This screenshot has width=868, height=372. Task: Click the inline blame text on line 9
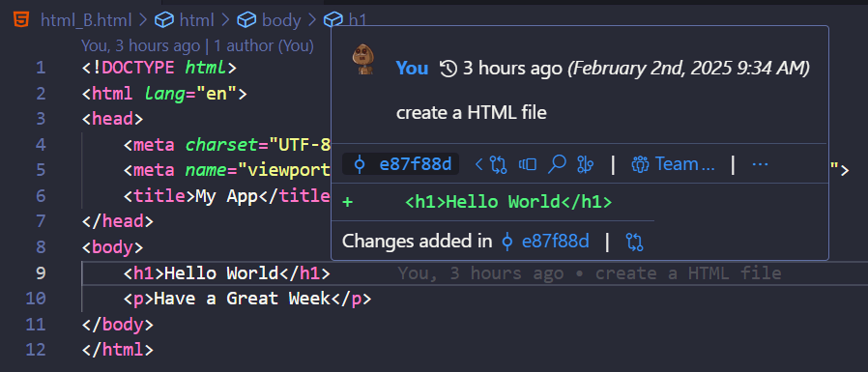589,272
